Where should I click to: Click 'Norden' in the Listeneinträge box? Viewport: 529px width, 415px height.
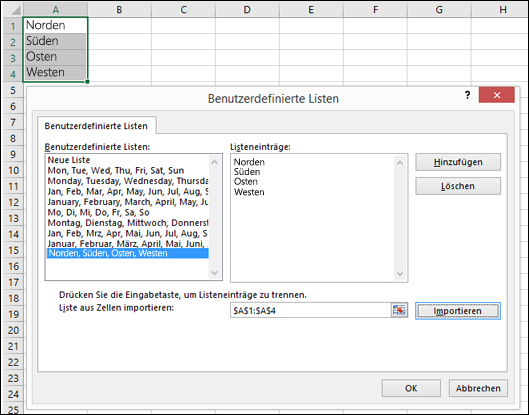coord(249,162)
